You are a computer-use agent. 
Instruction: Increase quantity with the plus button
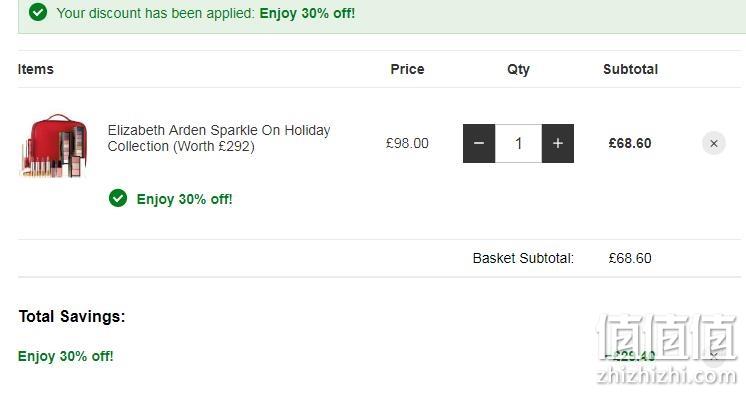click(558, 143)
